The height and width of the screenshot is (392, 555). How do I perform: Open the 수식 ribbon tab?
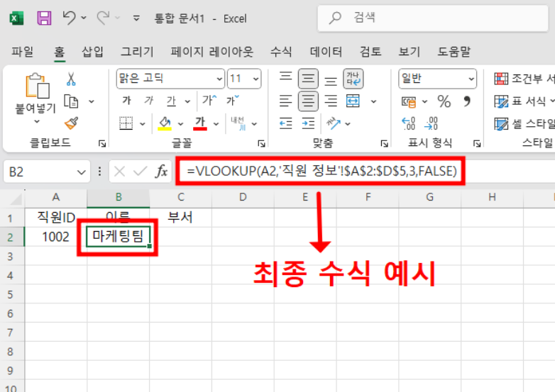pos(280,51)
